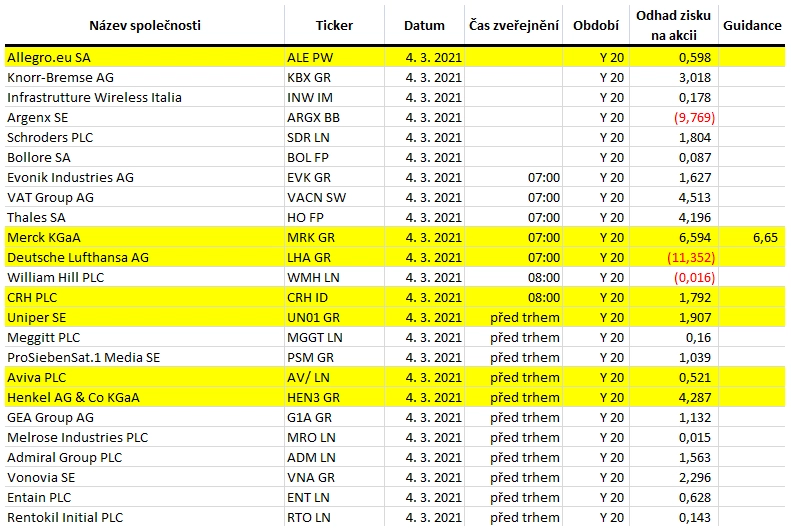Screen dimensions: 791x531
Task: Click the ticker 'MRK GR'
Action: click(310, 238)
